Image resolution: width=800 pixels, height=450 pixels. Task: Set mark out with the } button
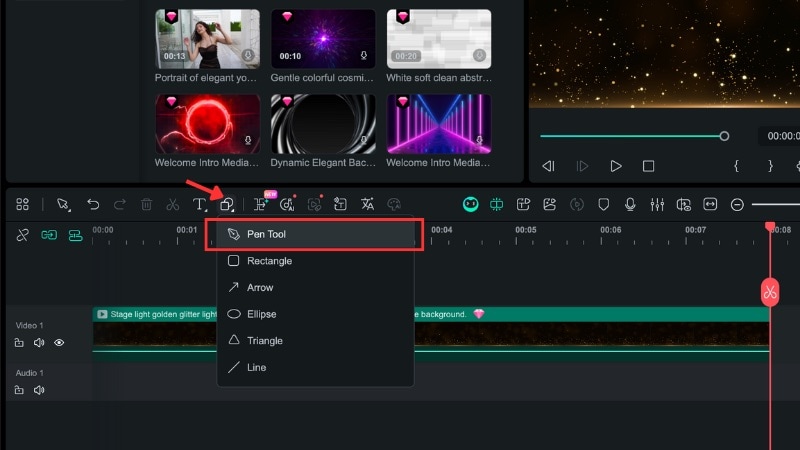[770, 166]
